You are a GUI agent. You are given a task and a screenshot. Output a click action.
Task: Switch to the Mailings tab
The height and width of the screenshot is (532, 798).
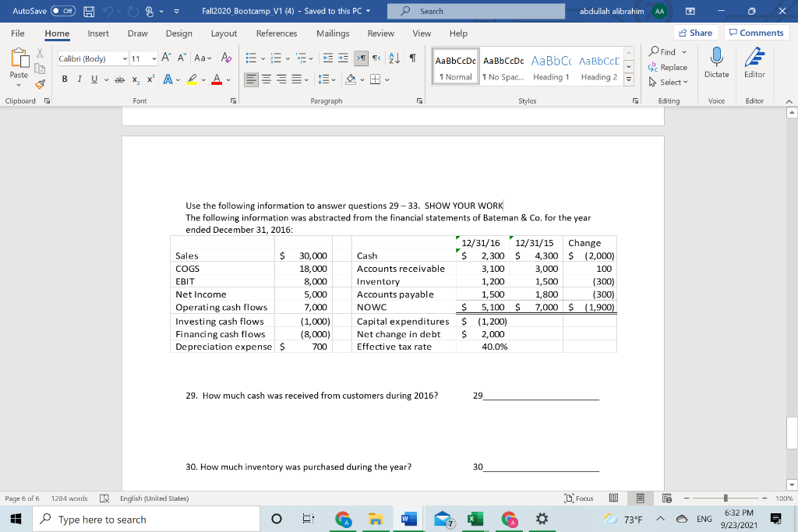[x=333, y=33]
